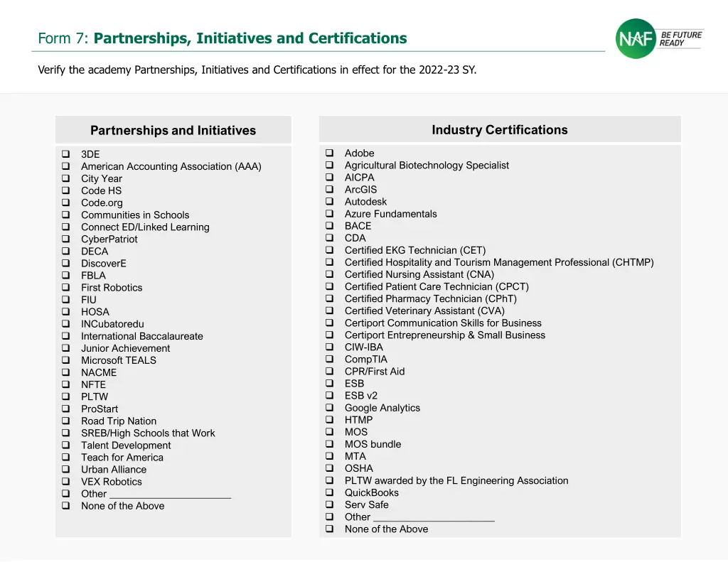Check the Code HS checkbox

pos(66,190)
